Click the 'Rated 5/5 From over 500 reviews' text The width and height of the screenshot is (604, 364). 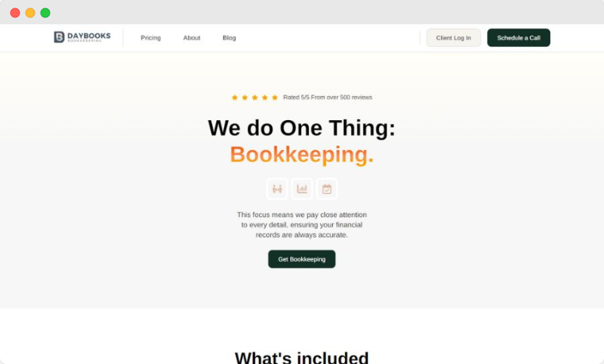point(328,97)
